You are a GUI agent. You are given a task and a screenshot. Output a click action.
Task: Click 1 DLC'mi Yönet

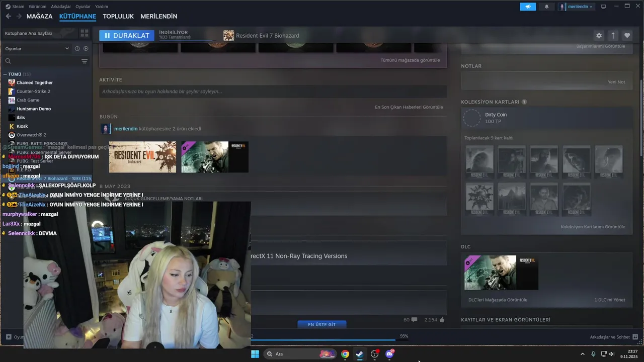[610, 300]
